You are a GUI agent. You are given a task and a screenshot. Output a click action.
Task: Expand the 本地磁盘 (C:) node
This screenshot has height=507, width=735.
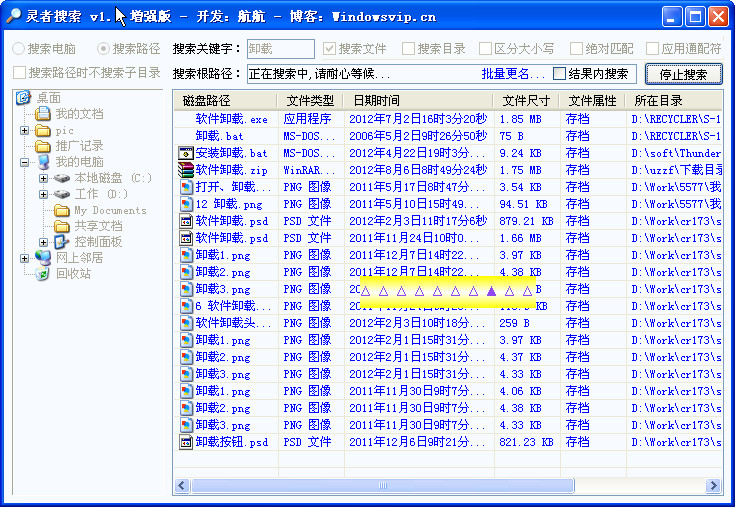point(43,178)
